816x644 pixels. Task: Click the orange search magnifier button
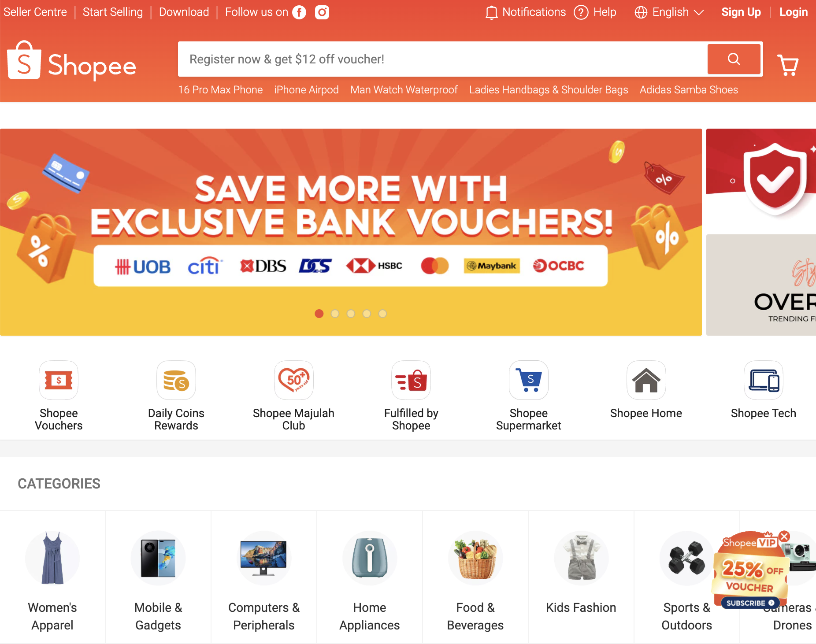pyautogui.click(x=734, y=59)
